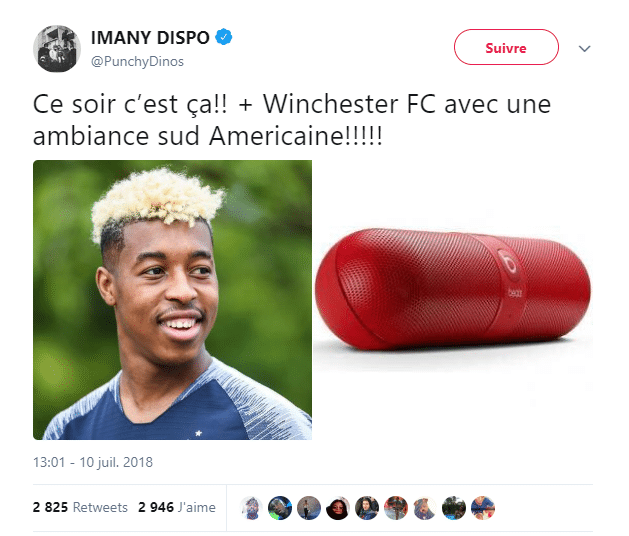Click the IMANY DISPO profile avatar
This screenshot has height=536, width=629.
coord(57,49)
